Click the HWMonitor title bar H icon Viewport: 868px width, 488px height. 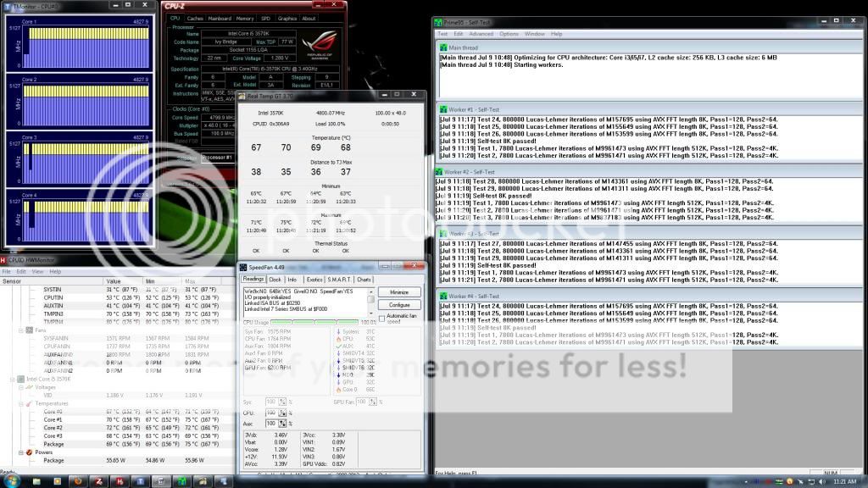click(x=3, y=260)
